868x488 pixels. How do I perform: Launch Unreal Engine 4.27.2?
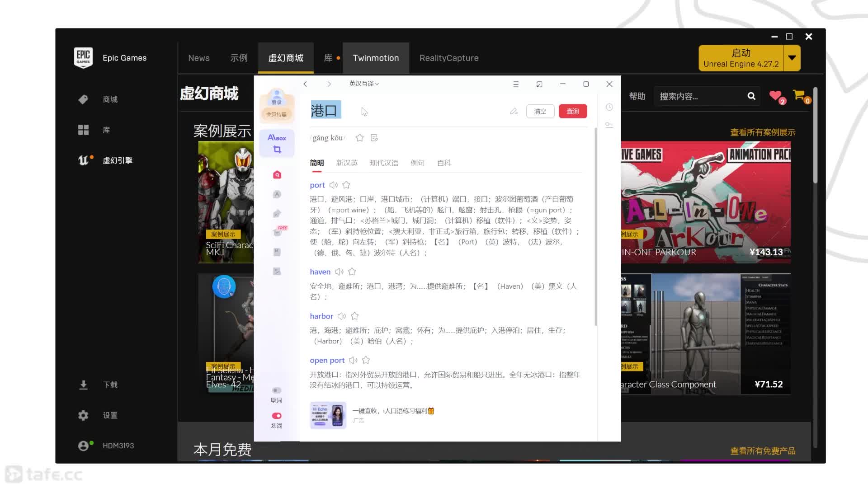(x=741, y=58)
